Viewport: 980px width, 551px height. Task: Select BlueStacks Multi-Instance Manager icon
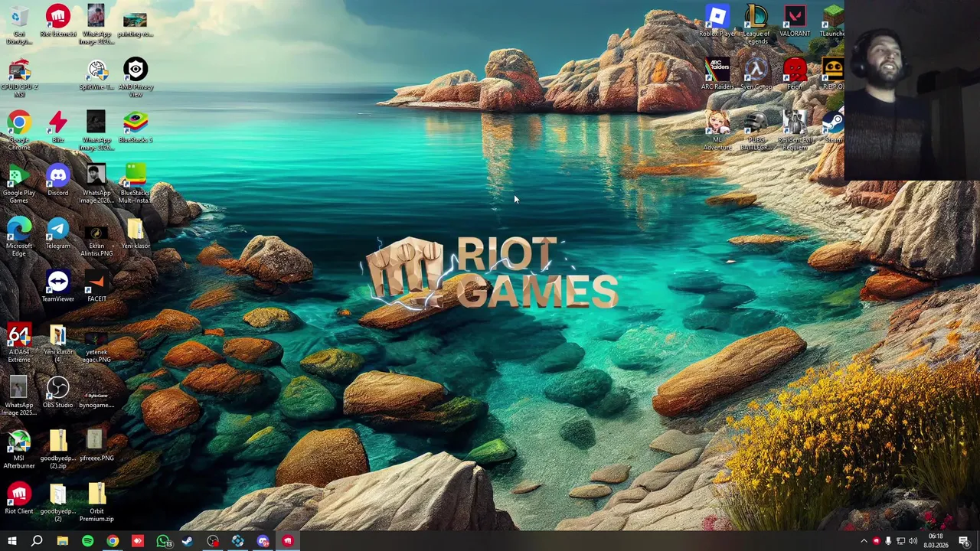(136, 184)
